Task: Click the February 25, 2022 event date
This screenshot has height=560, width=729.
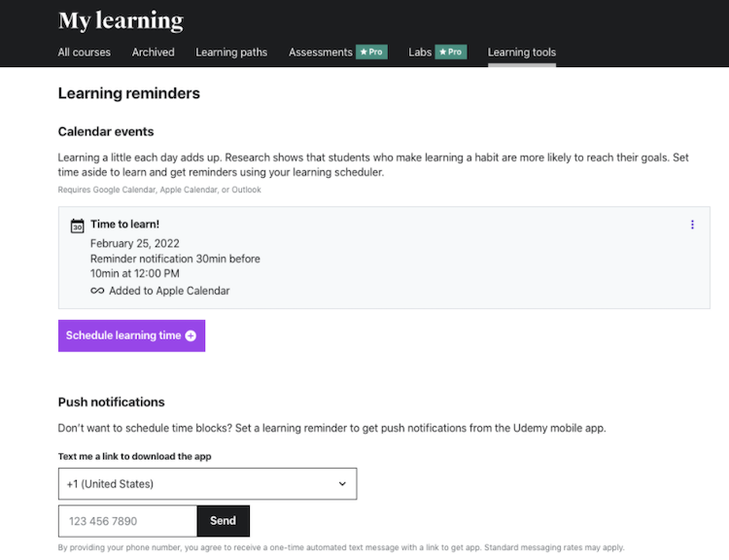Action: tap(134, 243)
